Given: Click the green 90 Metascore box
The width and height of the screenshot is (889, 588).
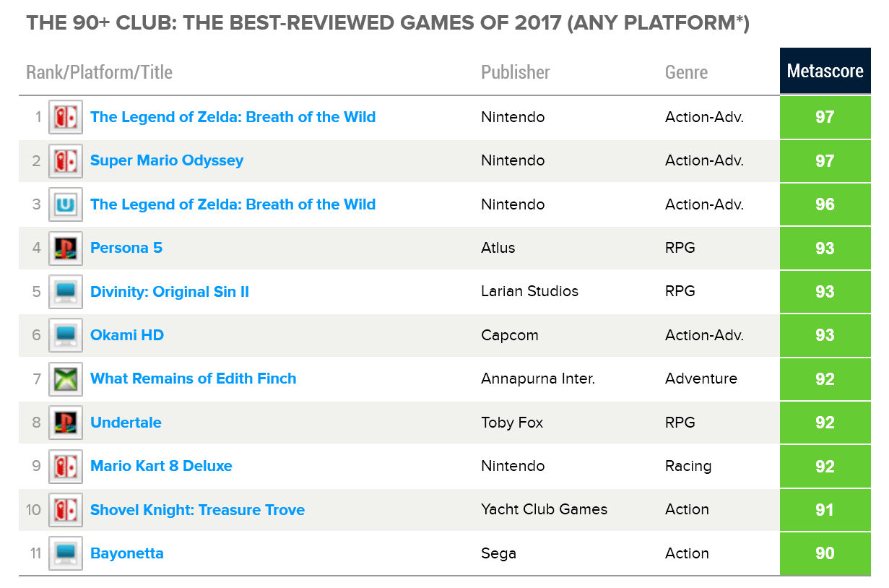Looking at the screenshot, I should coord(825,553).
